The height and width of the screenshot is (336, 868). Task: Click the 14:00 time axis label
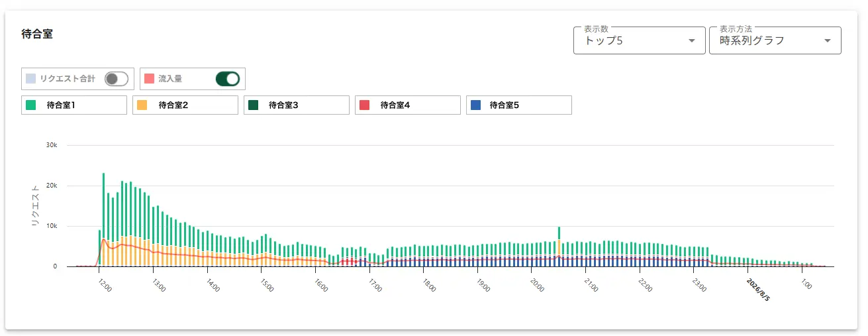coord(213,286)
